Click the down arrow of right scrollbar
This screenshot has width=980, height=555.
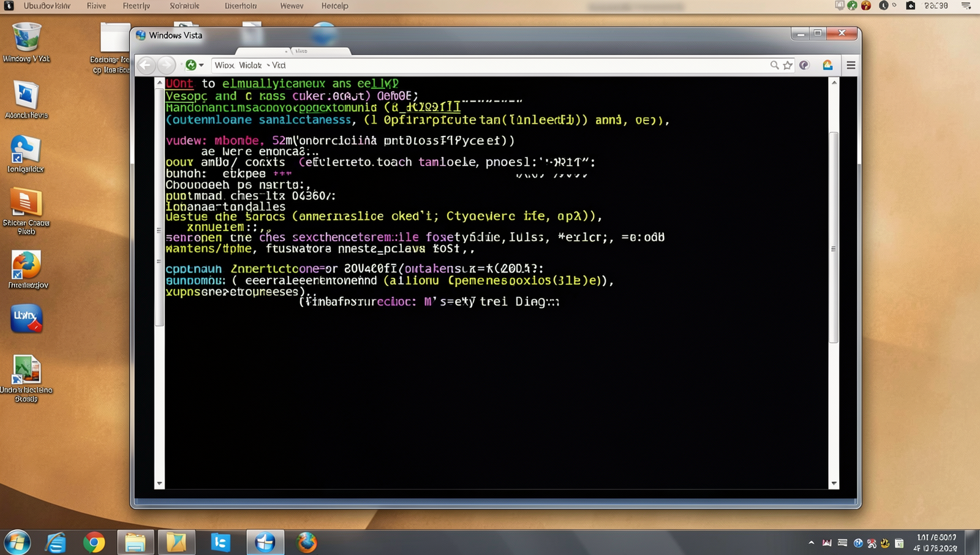(834, 483)
